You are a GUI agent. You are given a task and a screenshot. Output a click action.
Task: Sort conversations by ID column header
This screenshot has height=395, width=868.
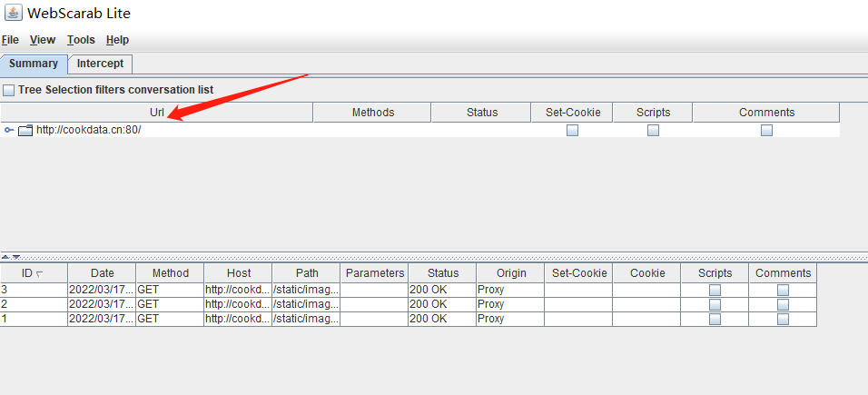pyautogui.click(x=34, y=273)
